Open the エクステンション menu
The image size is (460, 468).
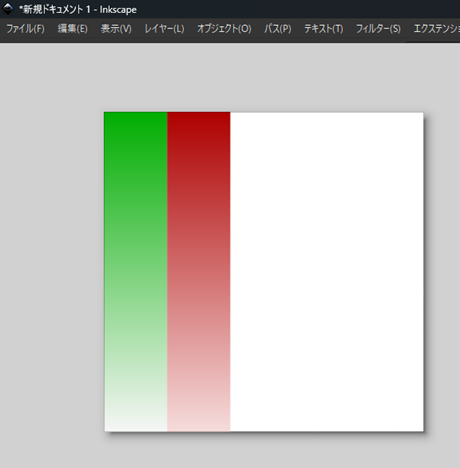[x=436, y=29]
